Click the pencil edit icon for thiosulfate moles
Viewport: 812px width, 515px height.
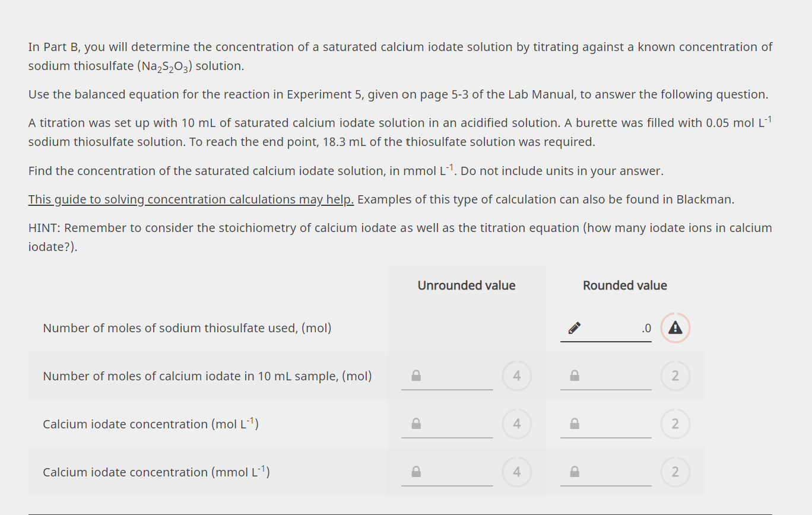pos(574,328)
